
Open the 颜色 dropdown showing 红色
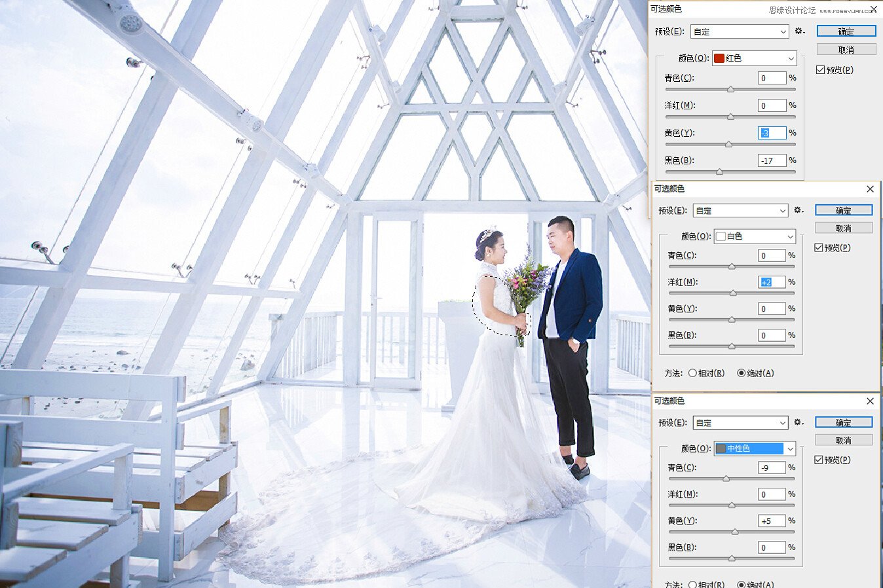[x=754, y=58]
